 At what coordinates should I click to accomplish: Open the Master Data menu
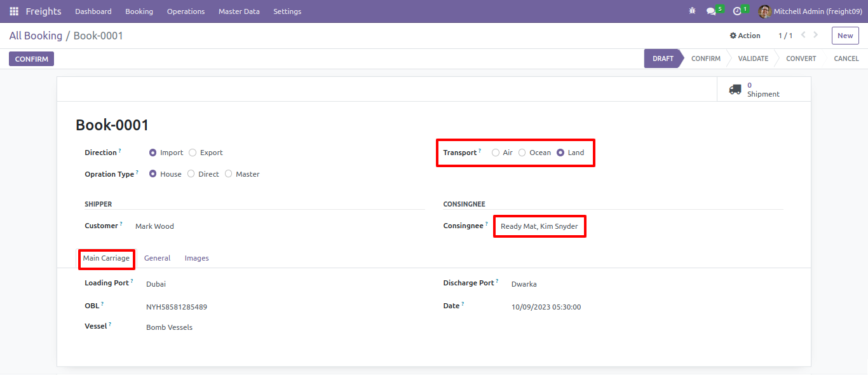238,11
